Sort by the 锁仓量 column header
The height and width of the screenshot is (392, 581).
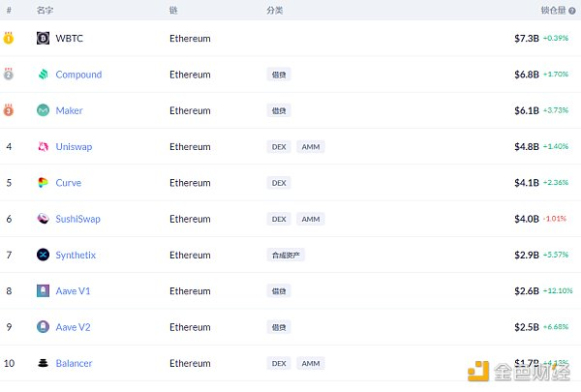[x=553, y=10]
